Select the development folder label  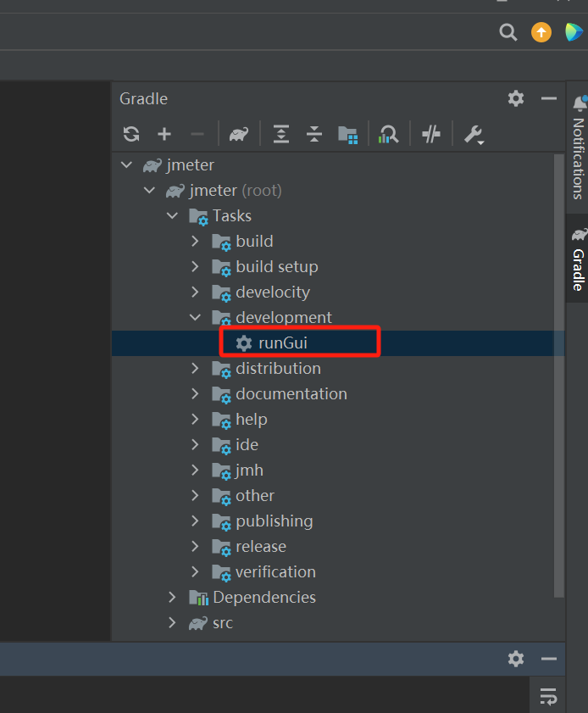284,317
